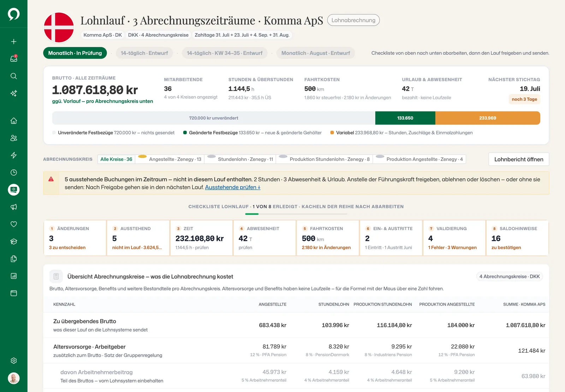Select the 'Monatlich · In Prüfung' period tab
The width and height of the screenshot is (565, 392).
[x=75, y=53]
